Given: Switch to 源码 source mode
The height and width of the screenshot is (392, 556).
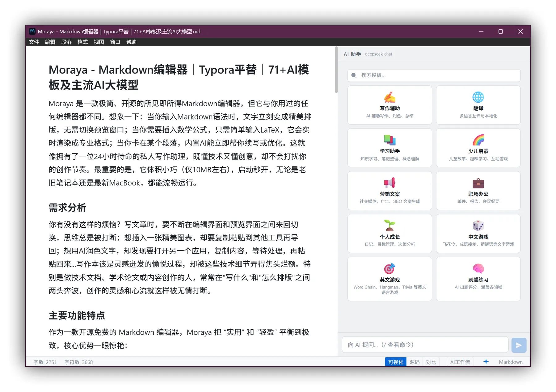Looking at the screenshot, I should click(x=415, y=362).
